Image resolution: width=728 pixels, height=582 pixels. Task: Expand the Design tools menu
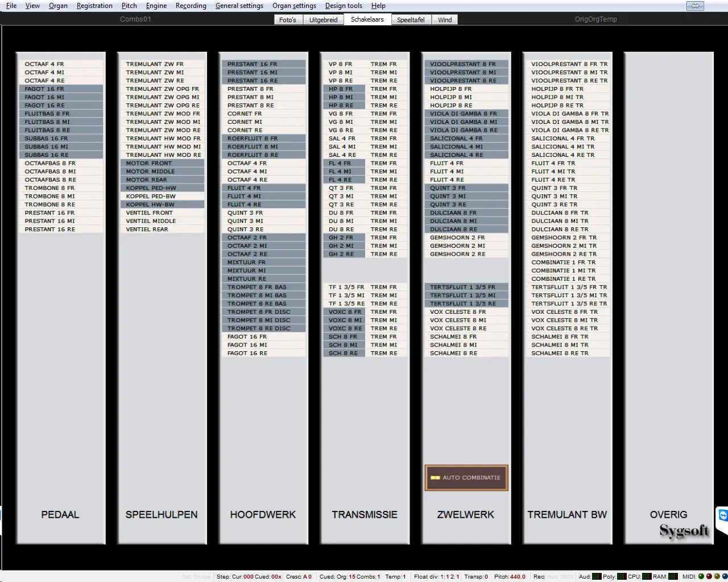[344, 6]
